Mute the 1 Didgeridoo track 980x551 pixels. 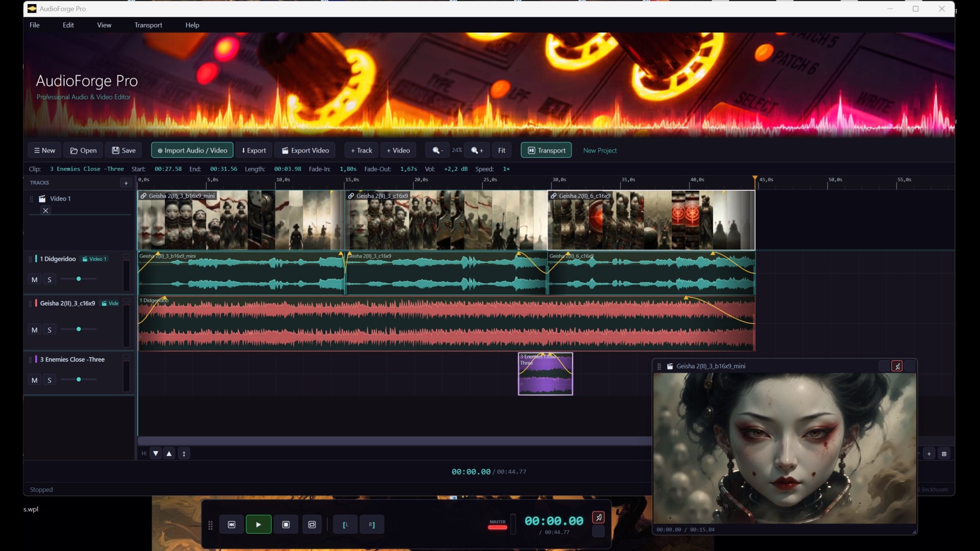[34, 280]
